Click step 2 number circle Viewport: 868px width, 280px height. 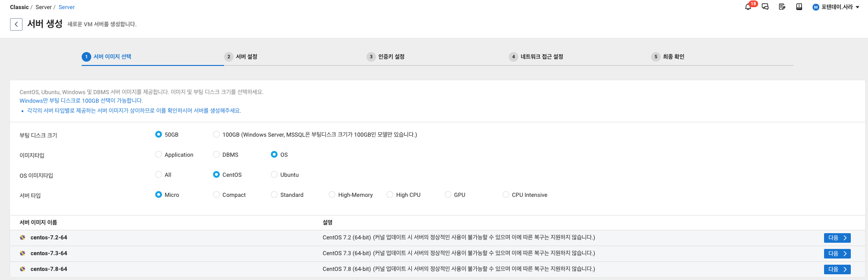pos(229,57)
